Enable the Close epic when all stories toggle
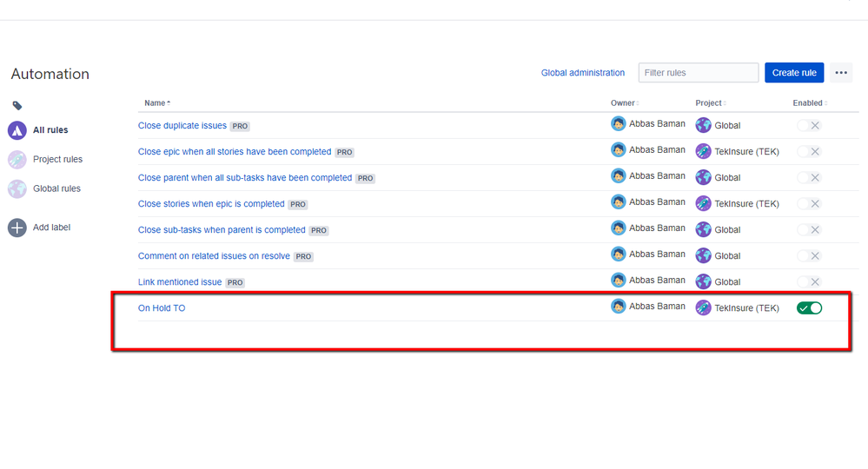Image resolution: width=868 pixels, height=469 pixels. (809, 151)
